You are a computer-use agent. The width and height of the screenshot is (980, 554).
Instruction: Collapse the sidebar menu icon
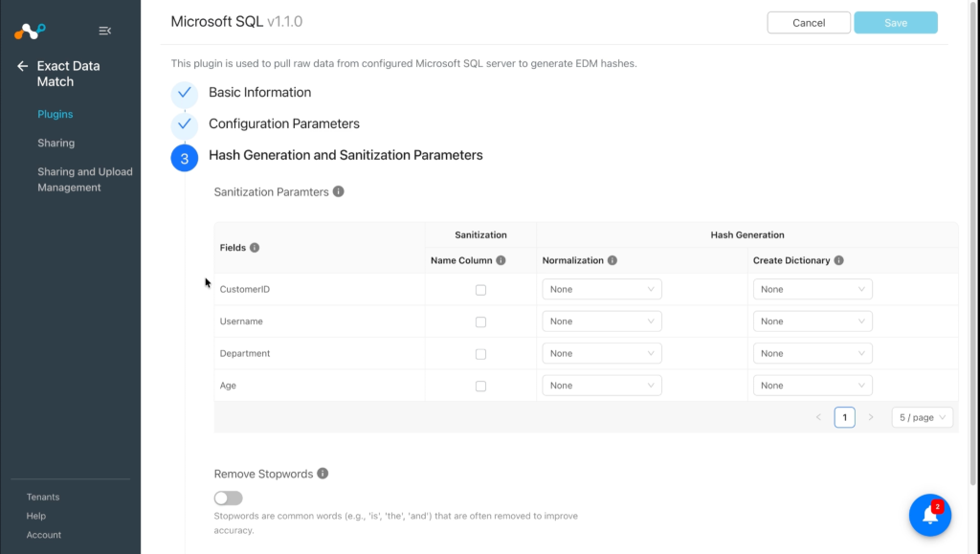(x=105, y=31)
